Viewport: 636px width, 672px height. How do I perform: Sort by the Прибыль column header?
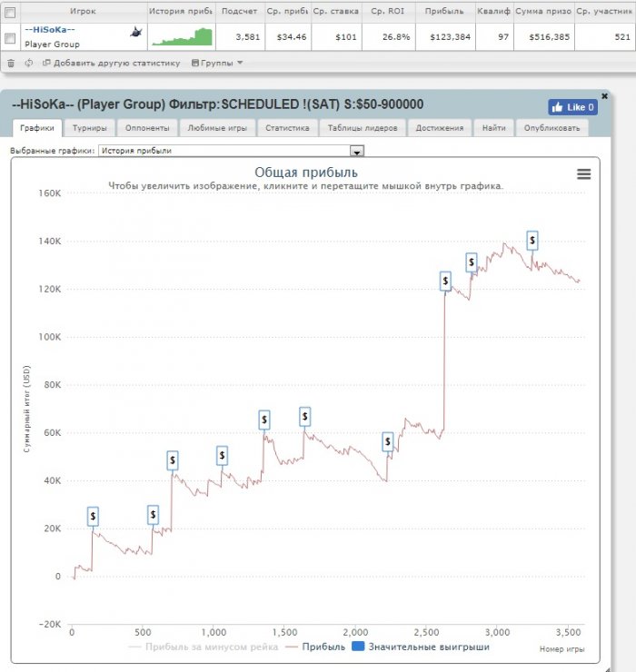(x=444, y=12)
